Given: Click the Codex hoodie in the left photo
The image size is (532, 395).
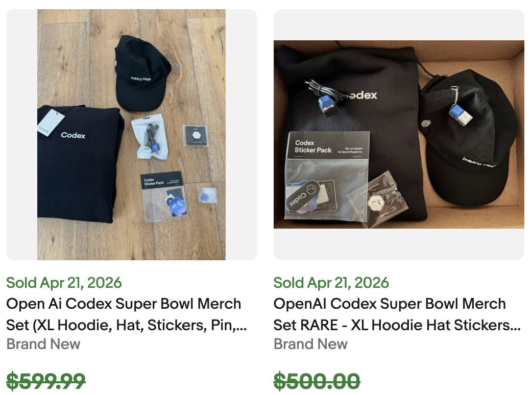Looking at the screenshot, I should 77,163.
